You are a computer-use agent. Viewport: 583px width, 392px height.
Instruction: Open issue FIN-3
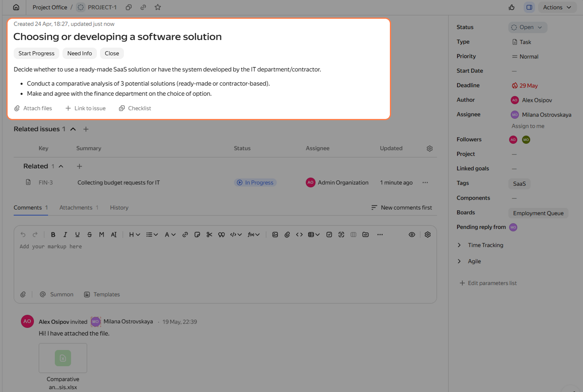tap(45, 182)
